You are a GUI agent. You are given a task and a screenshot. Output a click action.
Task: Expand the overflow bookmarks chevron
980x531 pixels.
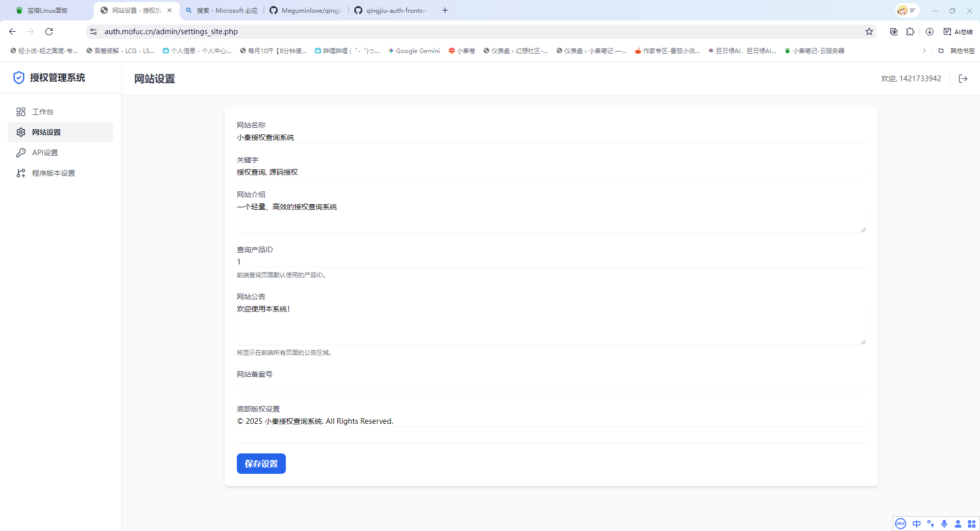(x=924, y=51)
